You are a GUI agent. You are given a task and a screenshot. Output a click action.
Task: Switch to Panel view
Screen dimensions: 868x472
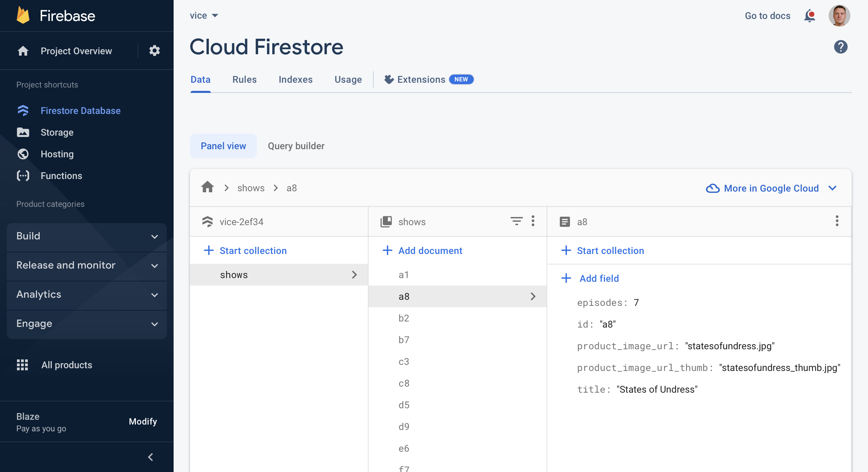point(223,146)
